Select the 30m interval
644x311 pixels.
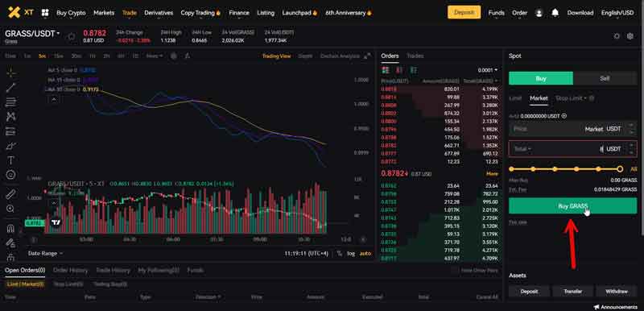pyautogui.click(x=76, y=56)
